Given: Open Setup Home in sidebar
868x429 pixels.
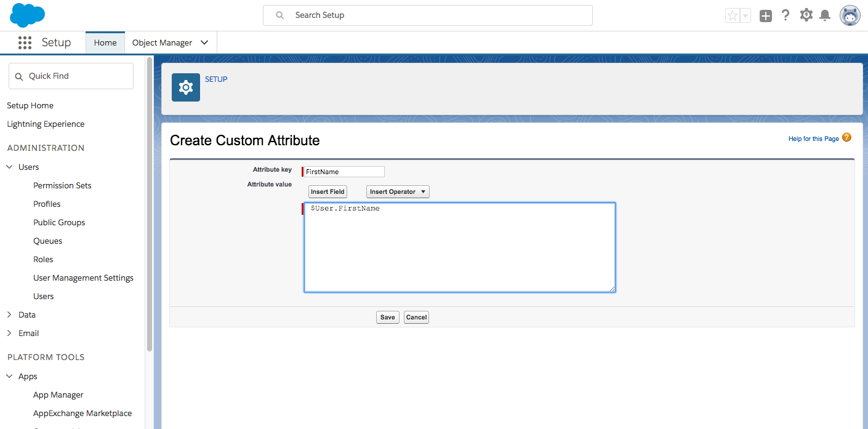Looking at the screenshot, I should pyautogui.click(x=30, y=105).
